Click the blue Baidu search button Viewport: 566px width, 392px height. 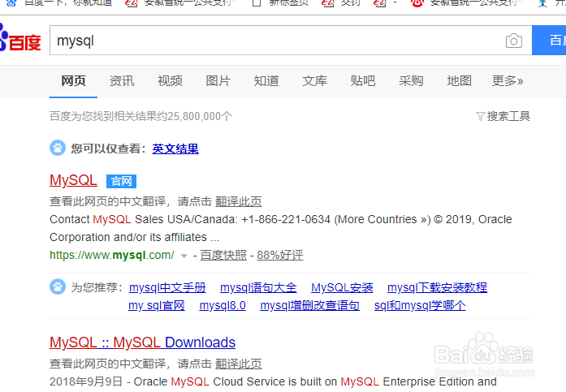549,41
